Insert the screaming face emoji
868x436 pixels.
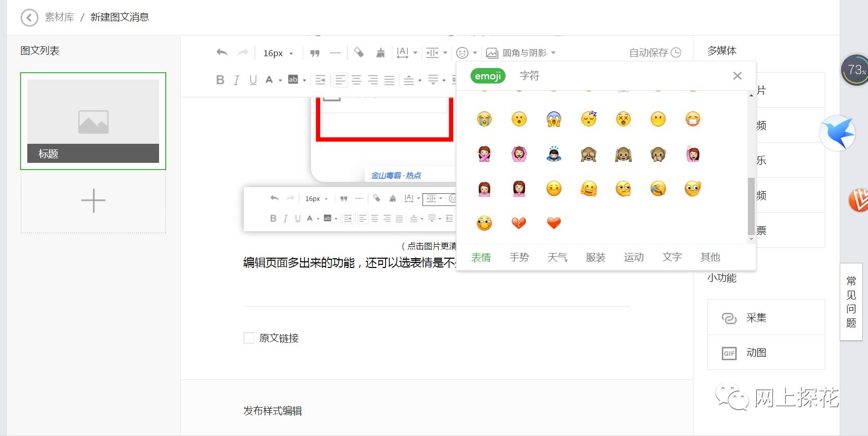pos(554,119)
